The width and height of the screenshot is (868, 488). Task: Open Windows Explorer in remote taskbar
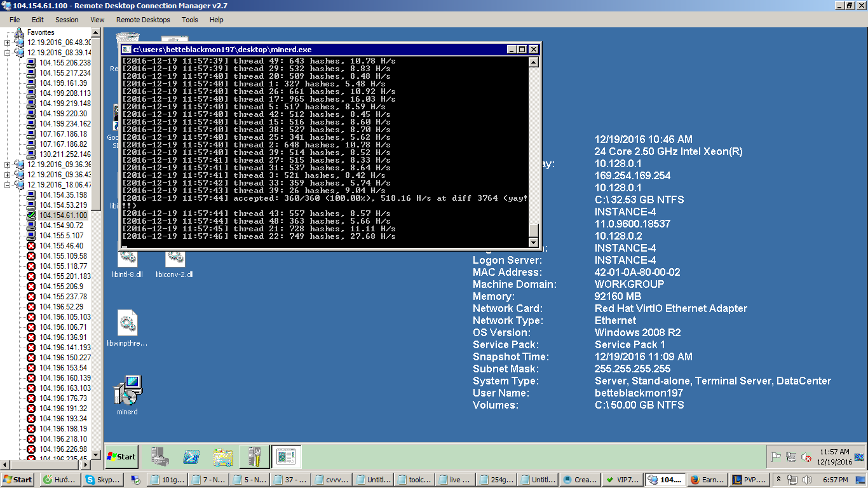point(223,456)
